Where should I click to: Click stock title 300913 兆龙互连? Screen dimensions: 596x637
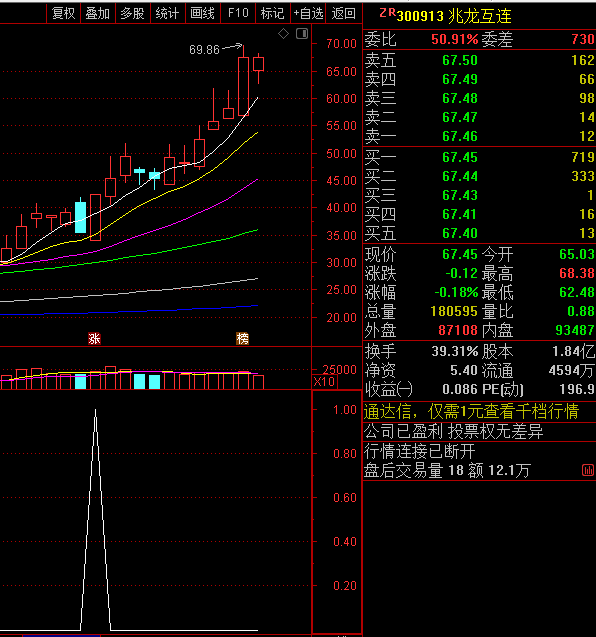pos(454,16)
